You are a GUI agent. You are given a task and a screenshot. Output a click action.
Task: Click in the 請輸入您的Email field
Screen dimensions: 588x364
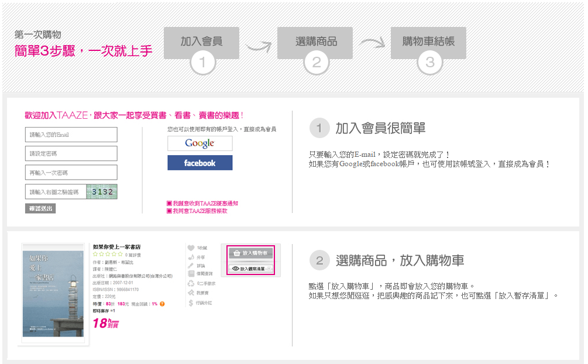tap(71, 135)
